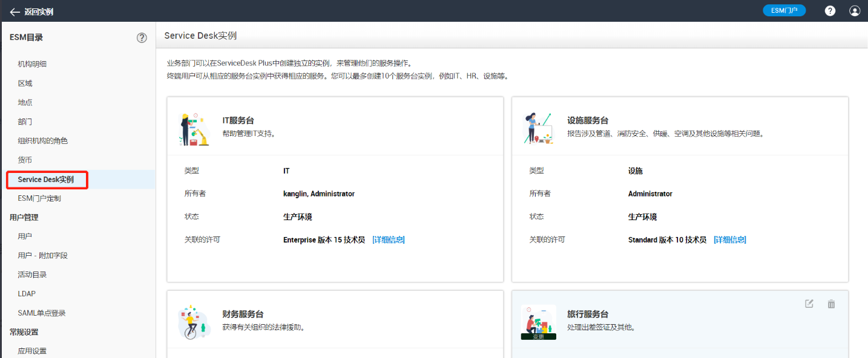Image resolution: width=868 pixels, height=358 pixels.
Task: Select 部门 in the sidebar
Action: coord(25,122)
